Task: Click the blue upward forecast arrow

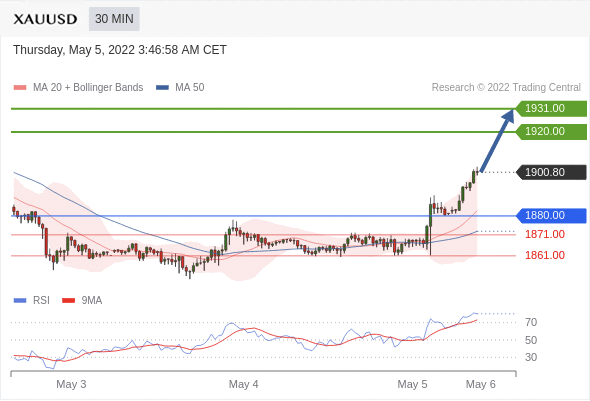Action: 497,141
